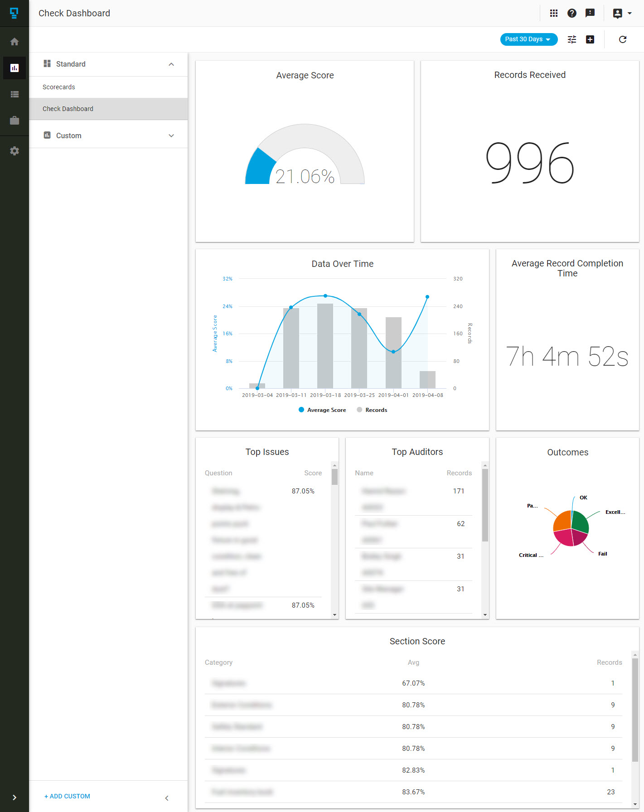Collapse the side panel chevron
This screenshot has height=812, width=644.
(167, 798)
